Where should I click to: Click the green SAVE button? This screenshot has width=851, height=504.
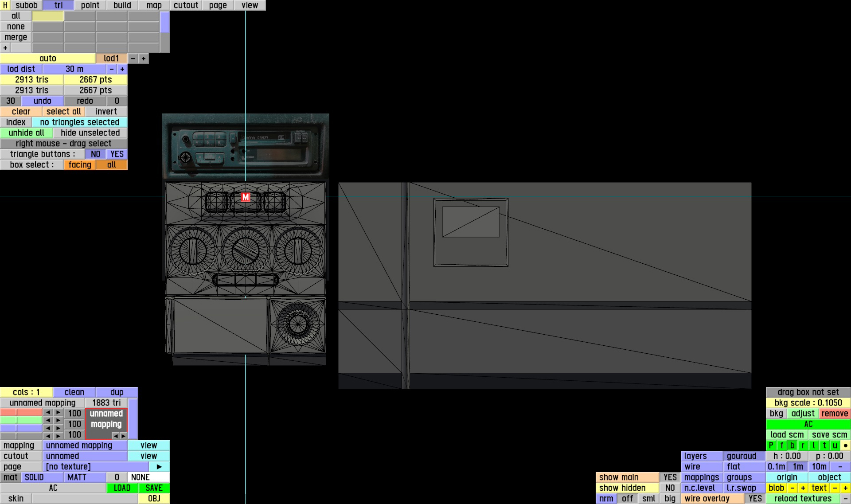coord(154,488)
